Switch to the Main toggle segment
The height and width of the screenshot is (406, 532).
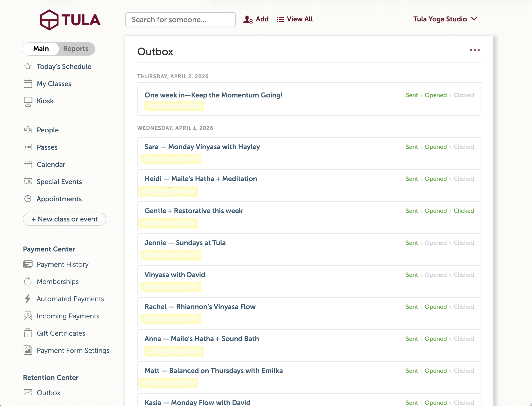click(41, 49)
